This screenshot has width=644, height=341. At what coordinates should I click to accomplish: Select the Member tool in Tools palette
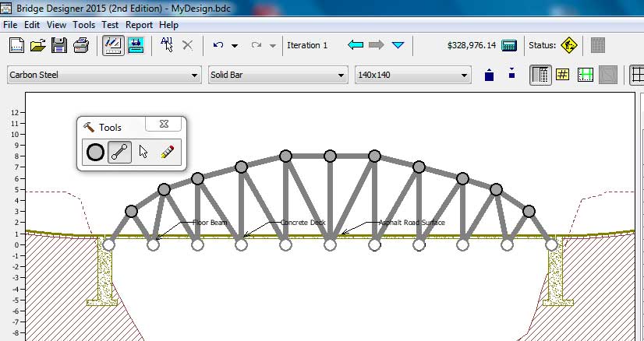119,152
